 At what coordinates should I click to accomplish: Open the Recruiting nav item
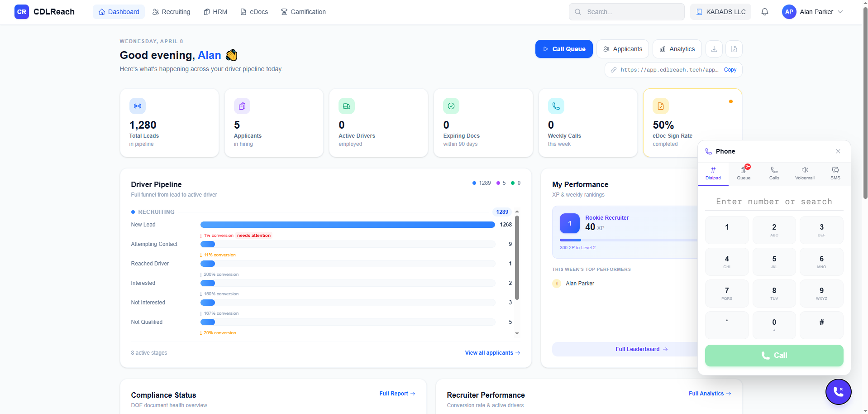tap(172, 12)
